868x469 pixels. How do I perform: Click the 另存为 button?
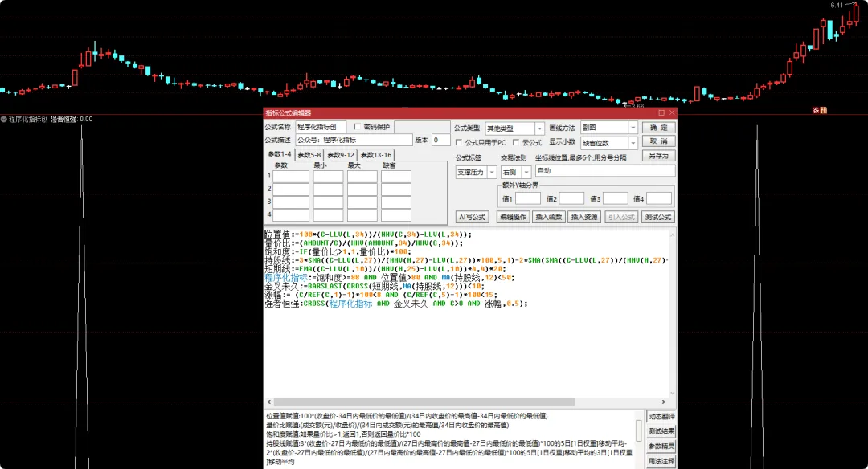coord(659,156)
